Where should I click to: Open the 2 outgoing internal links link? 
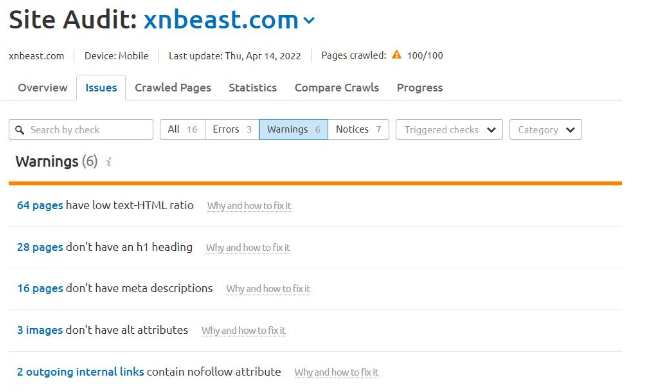click(x=80, y=372)
